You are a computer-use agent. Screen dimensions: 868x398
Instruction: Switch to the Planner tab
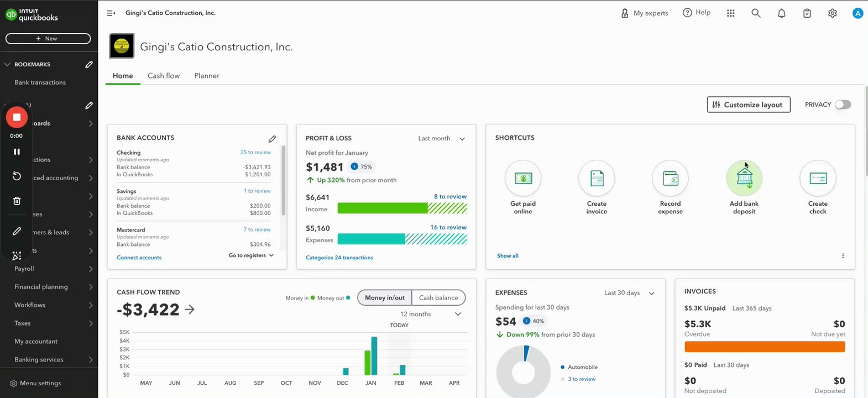[x=207, y=76]
